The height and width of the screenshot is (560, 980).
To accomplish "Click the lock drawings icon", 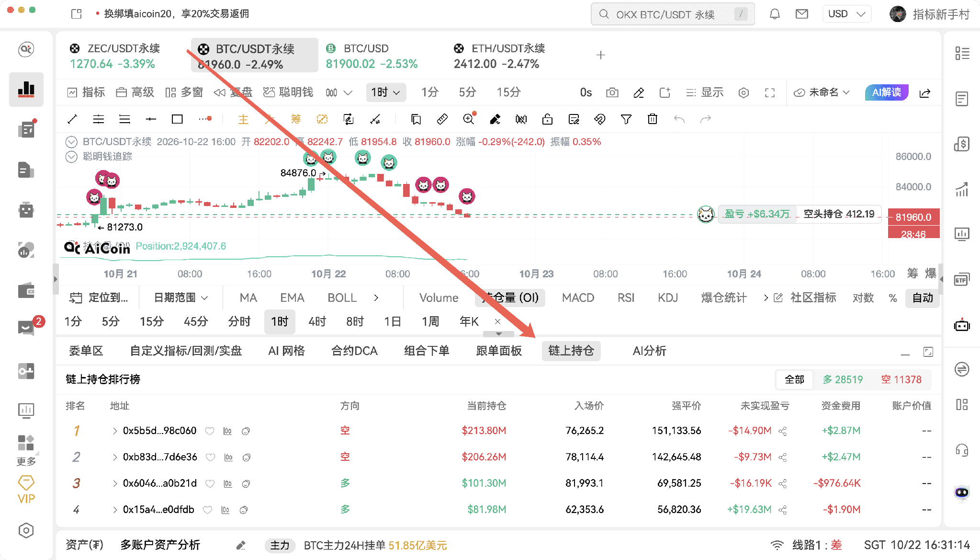I will tap(547, 119).
